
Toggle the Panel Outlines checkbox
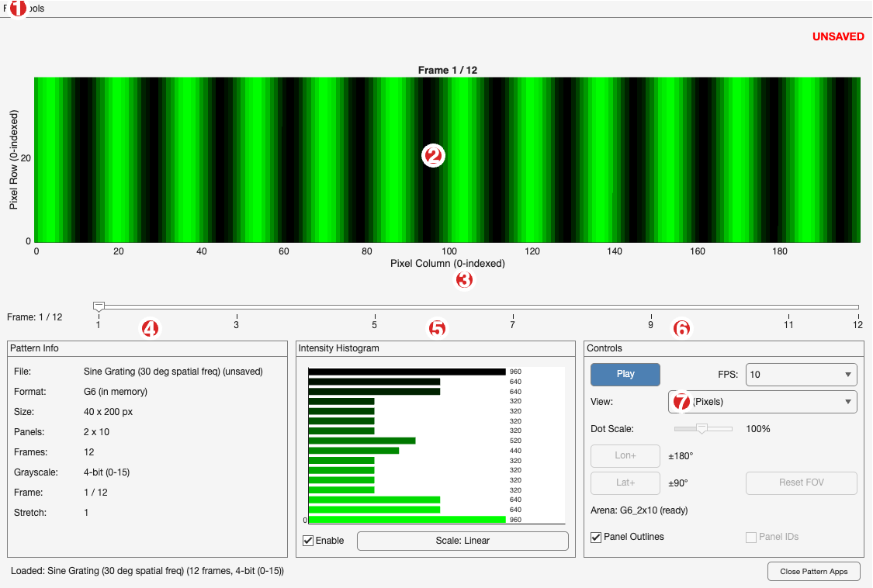pos(596,536)
